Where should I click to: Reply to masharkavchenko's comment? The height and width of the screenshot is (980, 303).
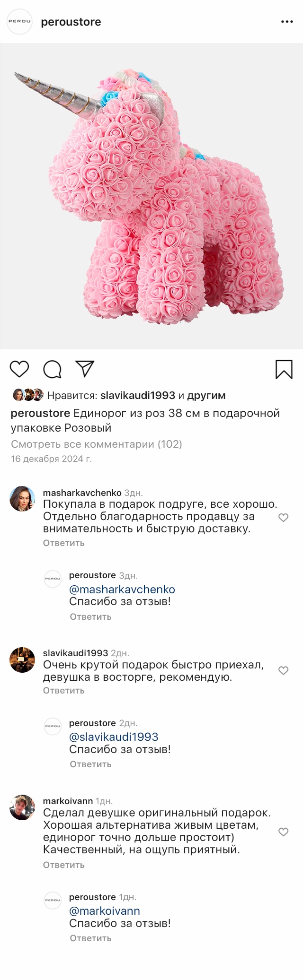64,543
